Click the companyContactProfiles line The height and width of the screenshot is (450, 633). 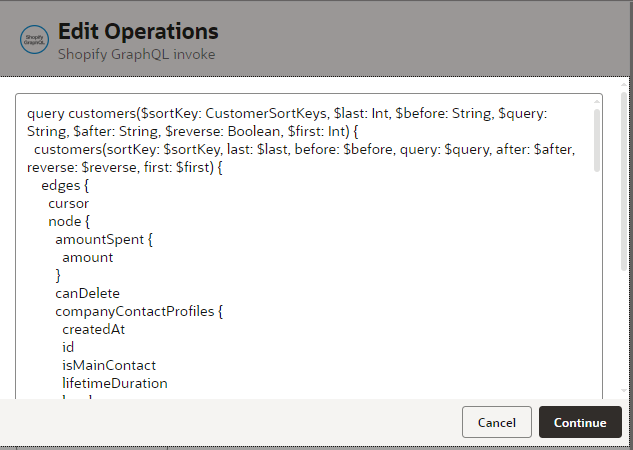pyautogui.click(x=138, y=311)
